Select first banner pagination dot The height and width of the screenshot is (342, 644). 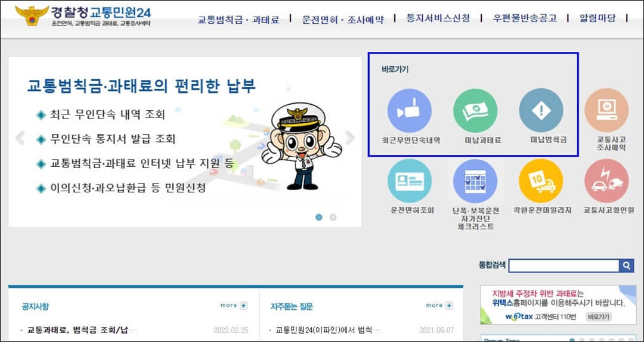pyautogui.click(x=318, y=217)
